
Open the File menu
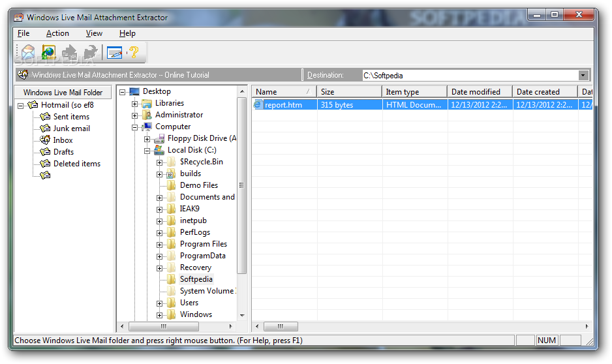(x=23, y=33)
